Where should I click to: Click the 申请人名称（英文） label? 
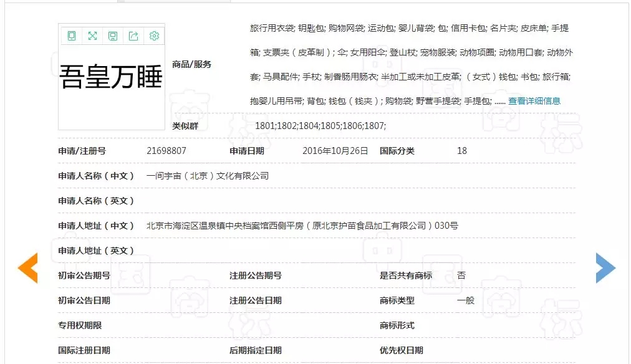(96, 201)
